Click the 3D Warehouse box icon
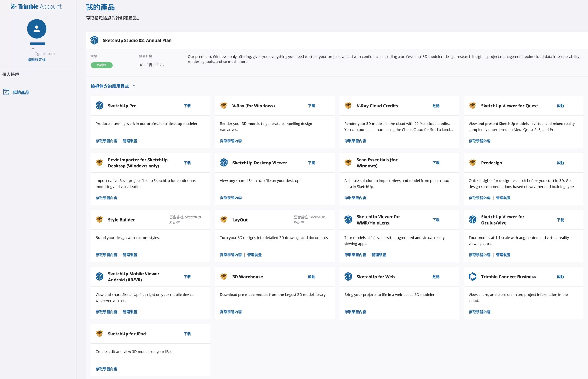588x379 pixels. tap(224, 277)
